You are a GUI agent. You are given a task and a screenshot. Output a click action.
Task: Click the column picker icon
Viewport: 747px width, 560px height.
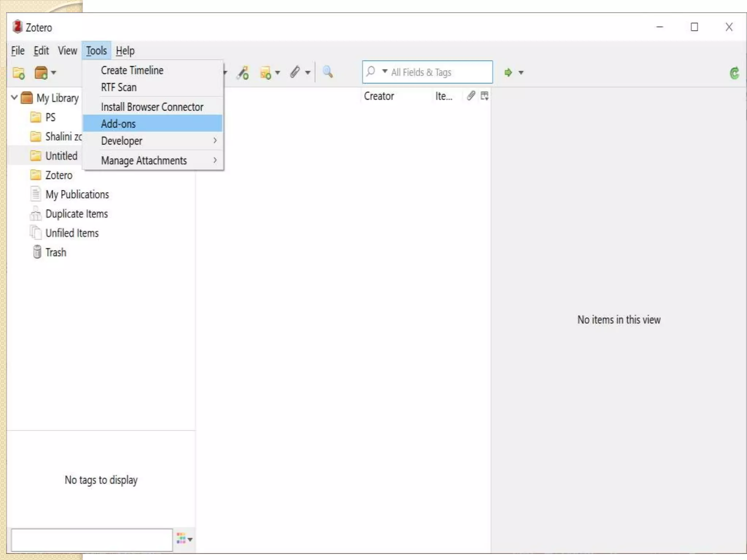pyautogui.click(x=484, y=96)
